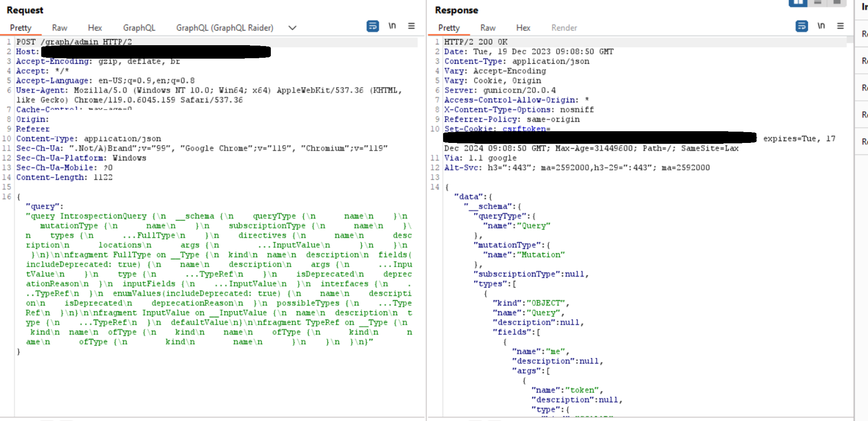This screenshot has height=421, width=868.
Task: Expand the chevron beside GraphQL Raider tab
Action: point(292,28)
